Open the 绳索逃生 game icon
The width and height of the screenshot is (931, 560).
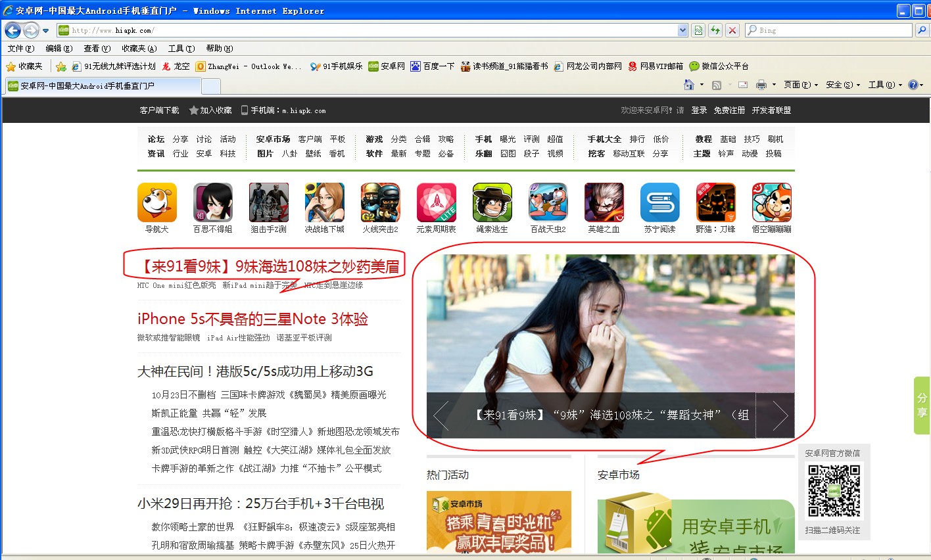(492, 202)
